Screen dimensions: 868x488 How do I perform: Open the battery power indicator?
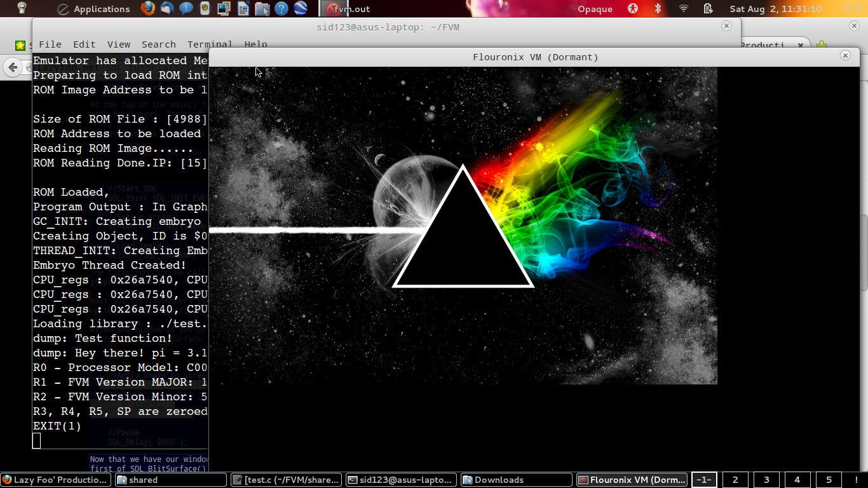point(709,8)
